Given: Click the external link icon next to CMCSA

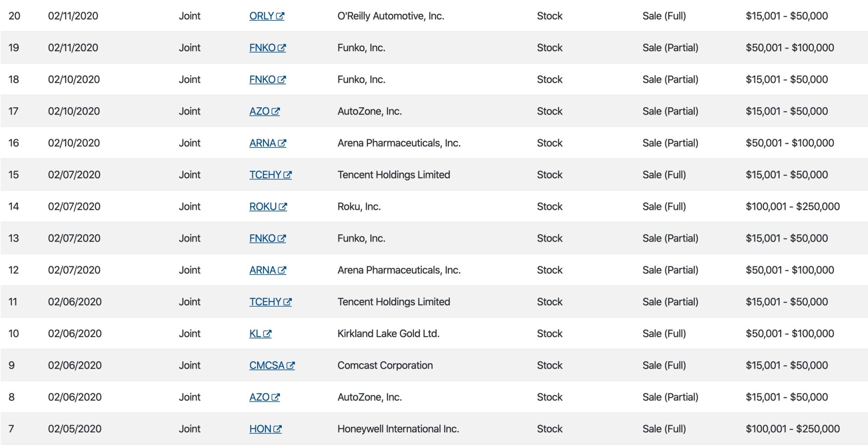Looking at the screenshot, I should coord(292,365).
